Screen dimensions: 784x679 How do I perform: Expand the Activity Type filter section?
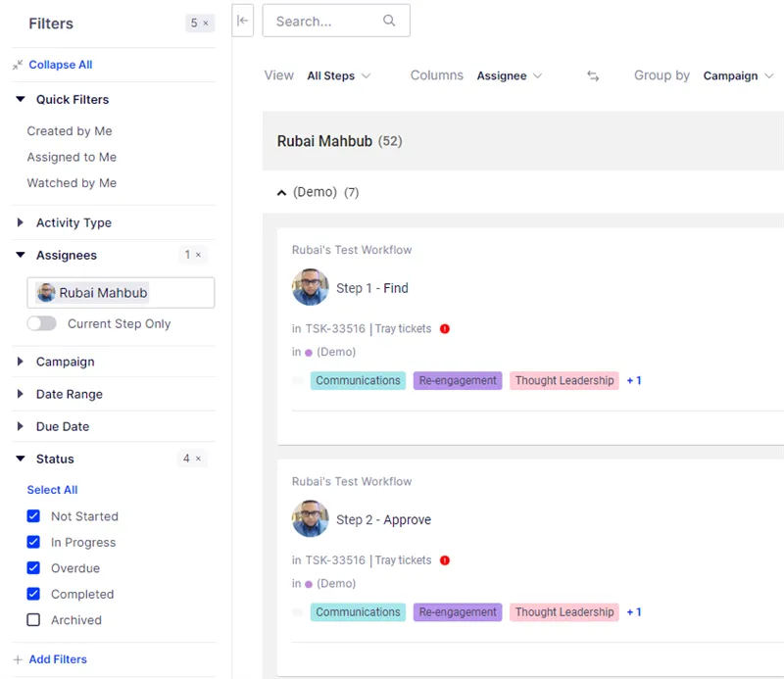[x=73, y=222]
